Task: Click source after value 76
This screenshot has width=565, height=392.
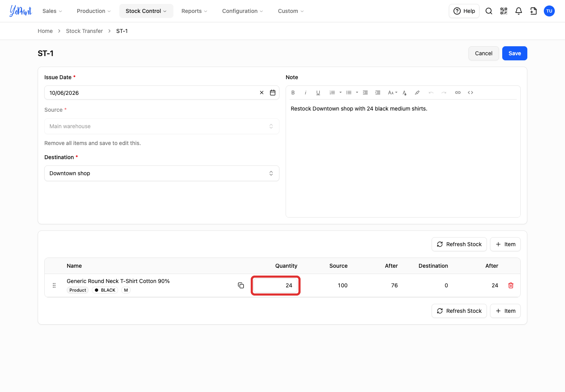Action: click(x=394, y=285)
